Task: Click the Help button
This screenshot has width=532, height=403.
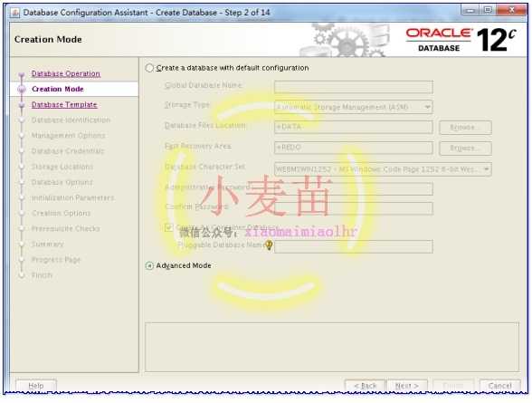Action: (36, 386)
